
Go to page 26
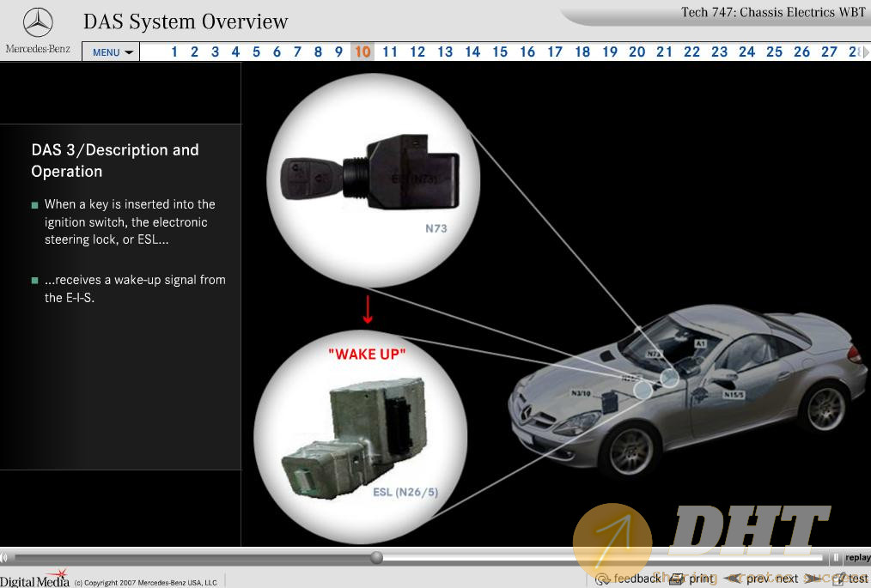[x=801, y=52]
